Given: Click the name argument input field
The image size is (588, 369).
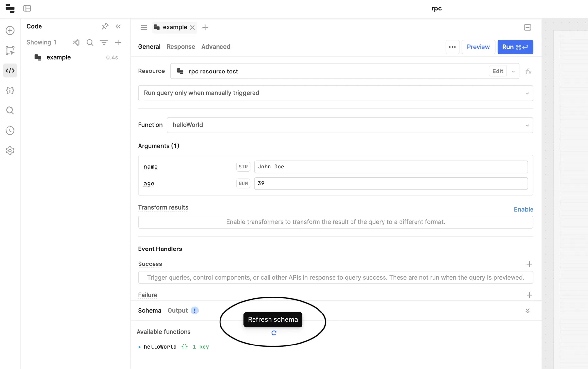Looking at the screenshot, I should click(391, 167).
